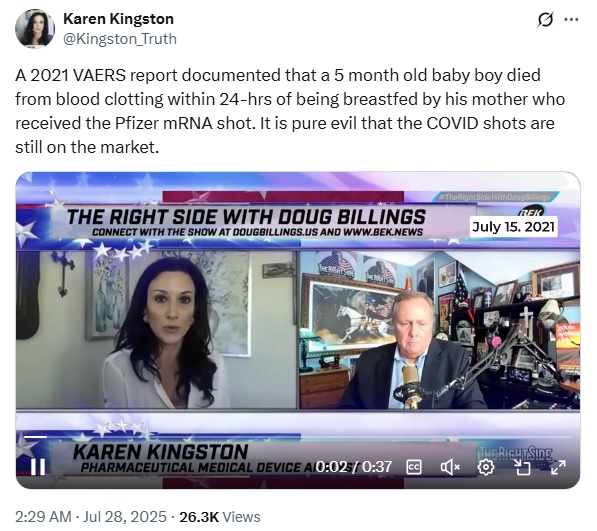Click the July 15, 2021 date label

513,227
